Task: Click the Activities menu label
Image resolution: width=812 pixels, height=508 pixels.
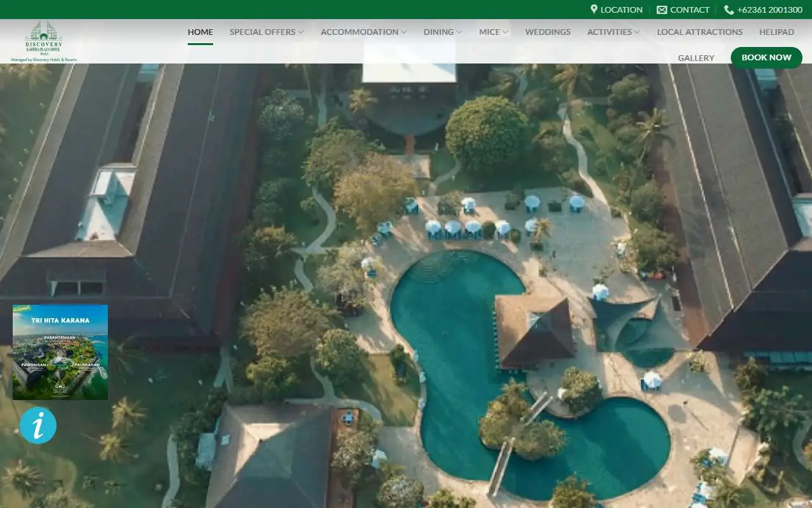Action: pos(610,32)
